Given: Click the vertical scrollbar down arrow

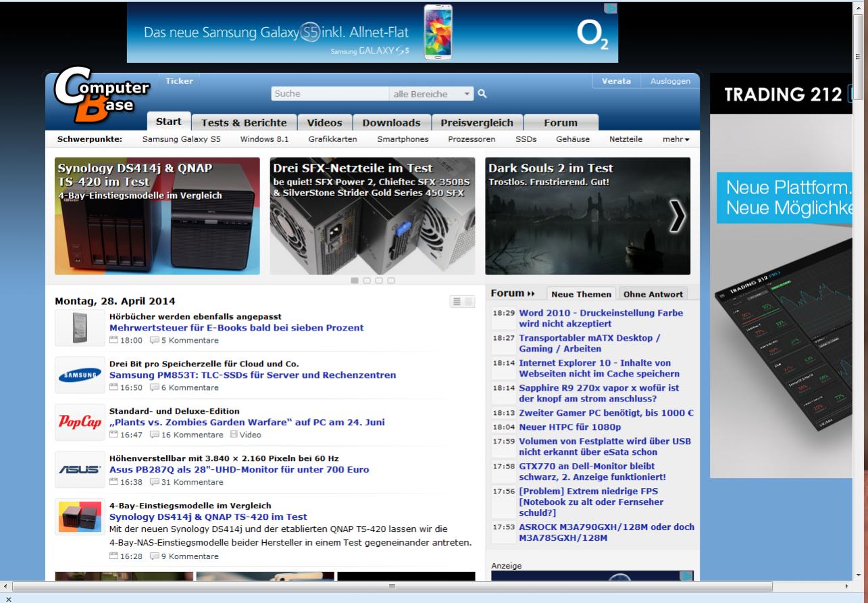Looking at the screenshot, I should coord(859,574).
